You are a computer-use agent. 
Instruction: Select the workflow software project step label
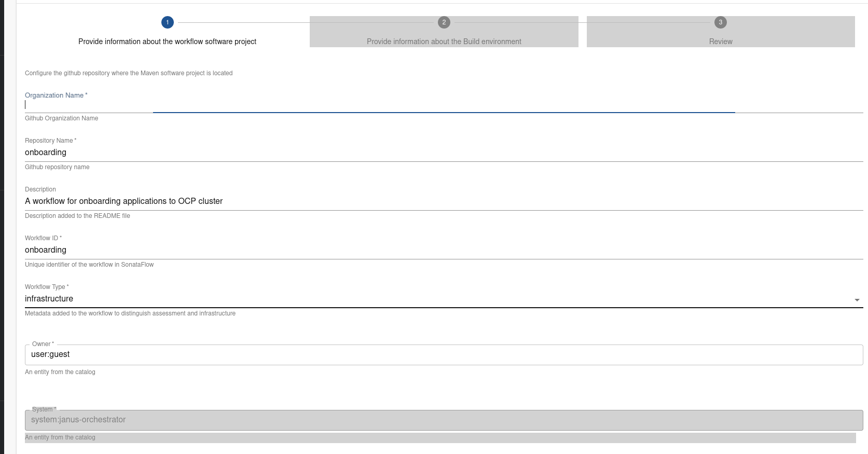(x=167, y=42)
